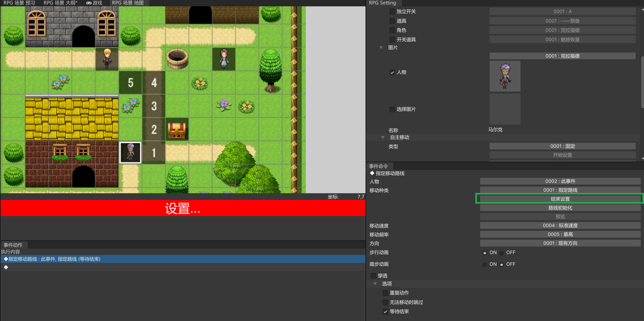The image size is (644, 321).
Task: Click the diamond marker on the empty command row
Action: (x=6, y=267)
